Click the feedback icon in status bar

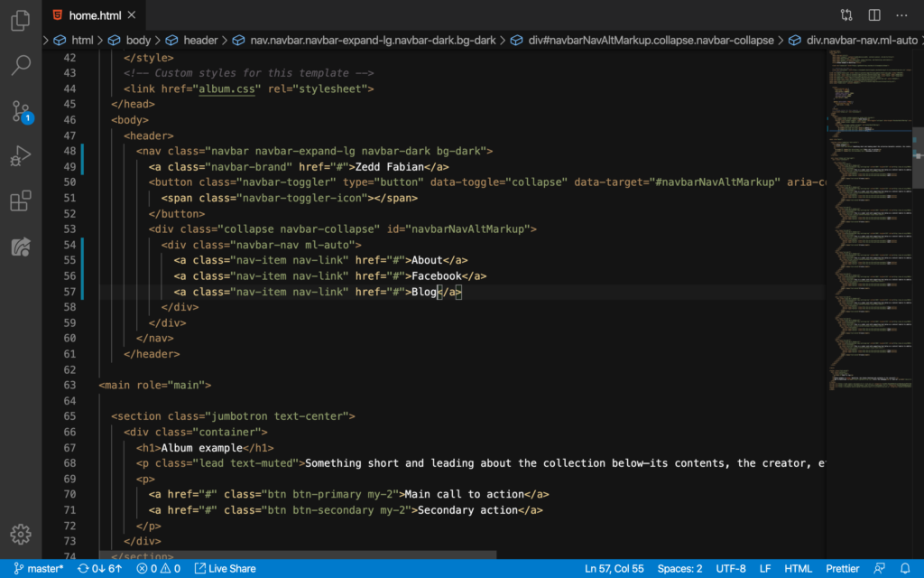(879, 569)
